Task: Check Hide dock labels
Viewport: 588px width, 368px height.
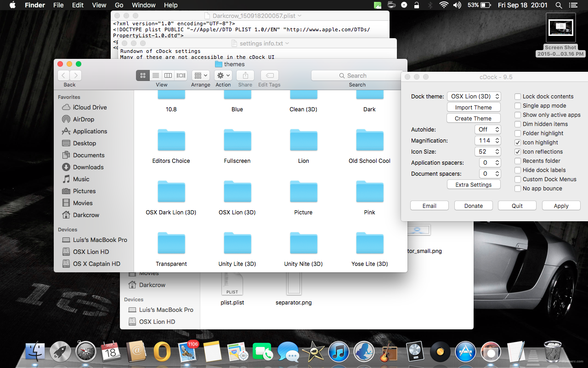Action: tap(518, 170)
